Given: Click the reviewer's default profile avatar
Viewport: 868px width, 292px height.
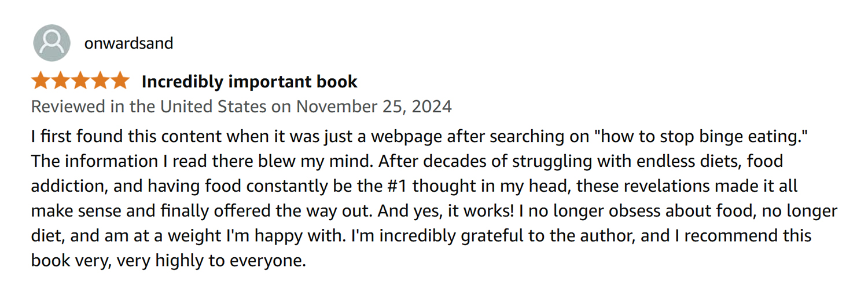Looking at the screenshot, I should pyautogui.click(x=52, y=43).
